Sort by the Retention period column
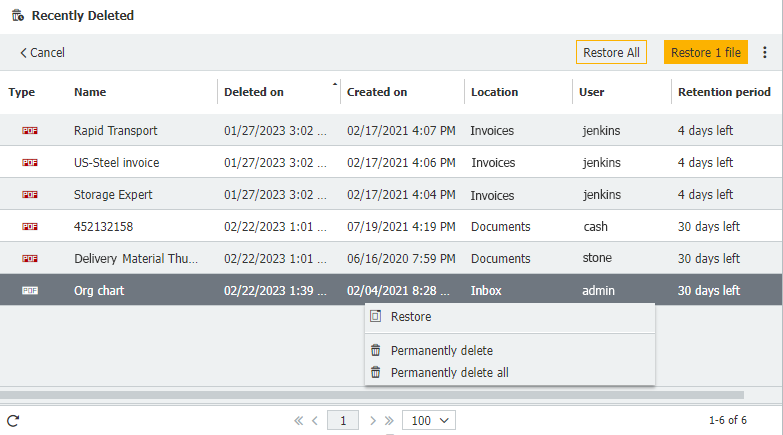This screenshot has height=435, width=783. tap(724, 92)
